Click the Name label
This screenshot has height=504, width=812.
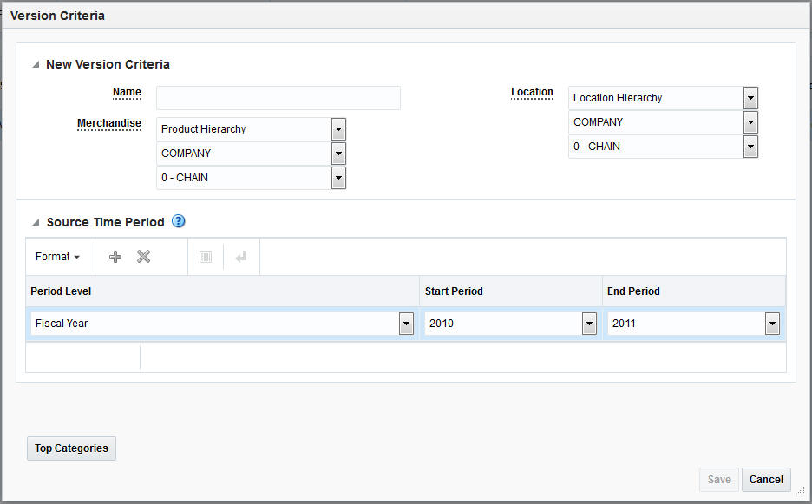127,92
